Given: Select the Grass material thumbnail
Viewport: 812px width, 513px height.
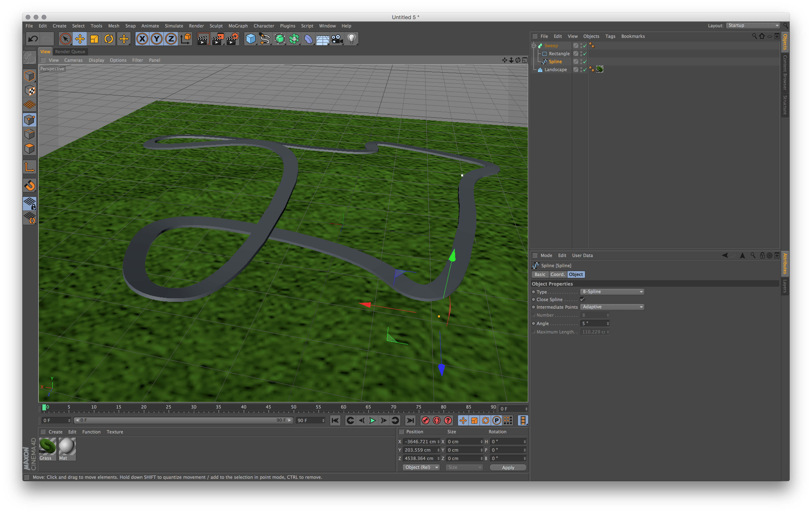Looking at the screenshot, I should point(48,449).
